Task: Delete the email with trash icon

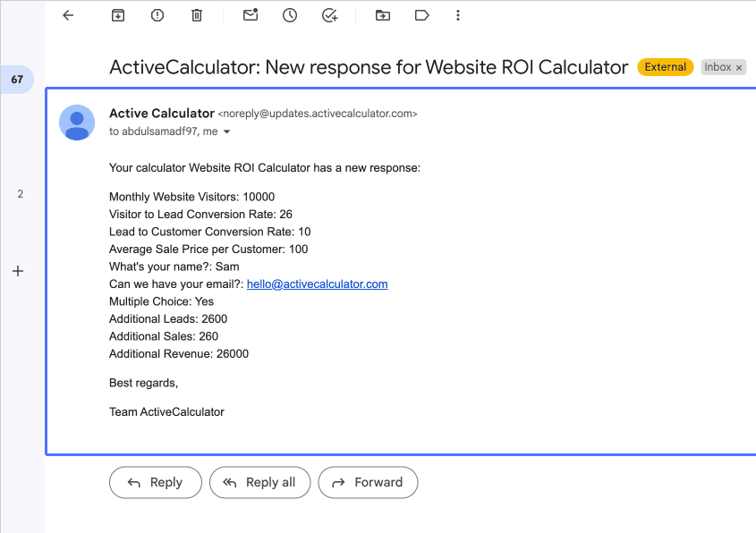Action: [x=197, y=15]
